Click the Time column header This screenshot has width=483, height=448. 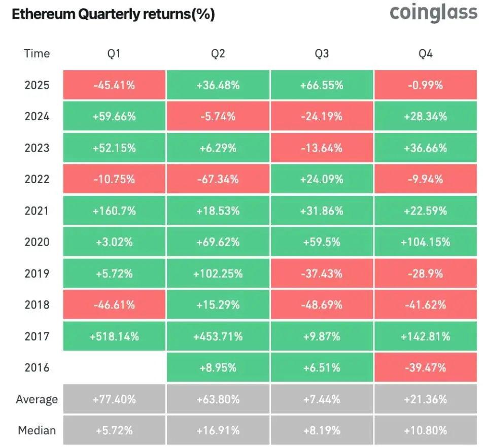[37, 54]
